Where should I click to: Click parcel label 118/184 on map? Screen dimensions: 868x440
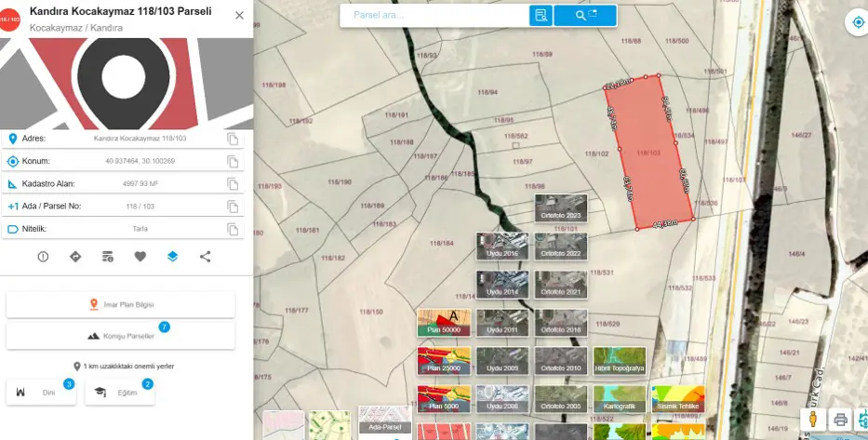point(442,243)
